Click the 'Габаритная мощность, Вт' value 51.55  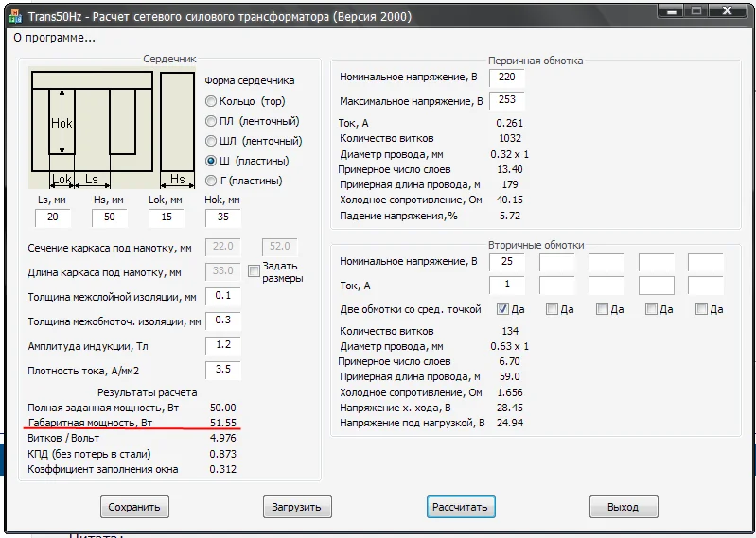[x=222, y=423]
